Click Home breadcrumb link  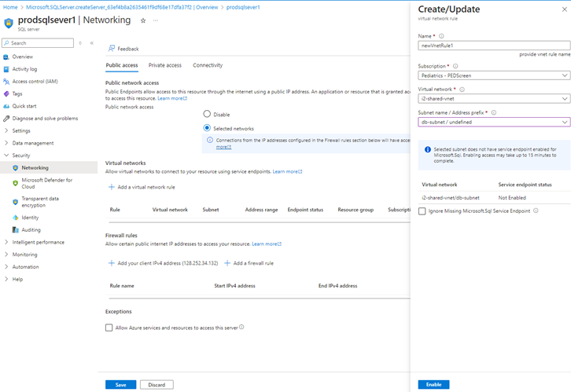[x=10, y=7]
